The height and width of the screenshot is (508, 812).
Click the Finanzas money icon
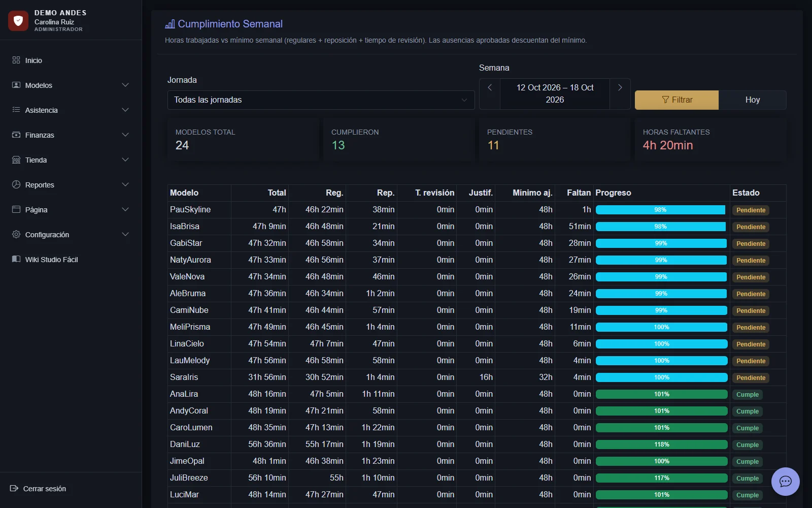point(16,135)
